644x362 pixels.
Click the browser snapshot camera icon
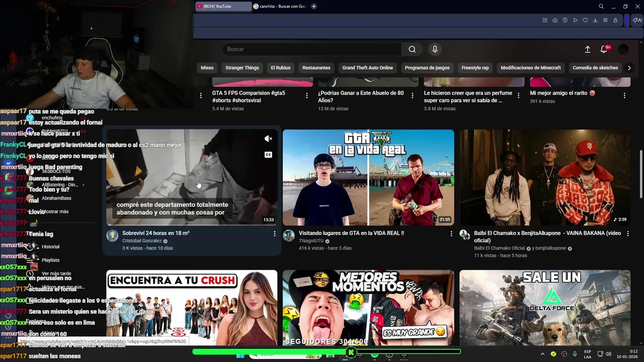pos(555,20)
